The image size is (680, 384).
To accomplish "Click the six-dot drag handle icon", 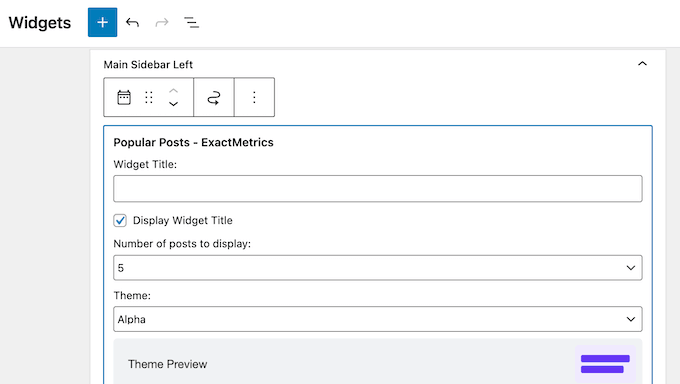I will pos(149,97).
